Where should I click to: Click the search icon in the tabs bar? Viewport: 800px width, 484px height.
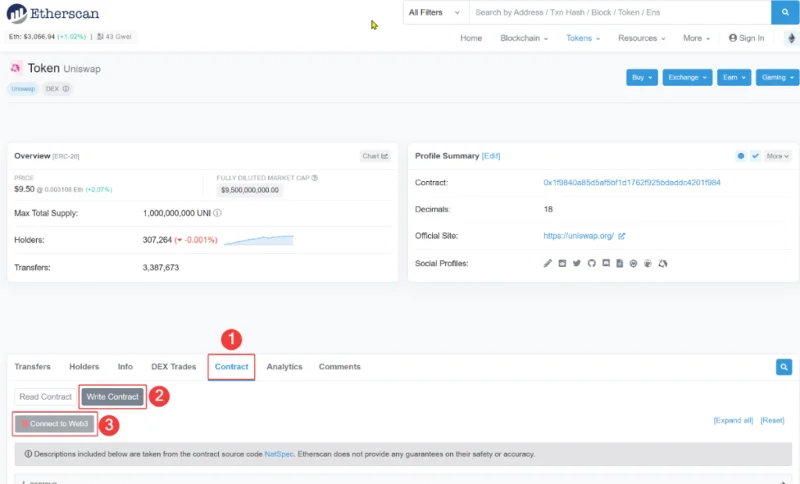tap(784, 367)
